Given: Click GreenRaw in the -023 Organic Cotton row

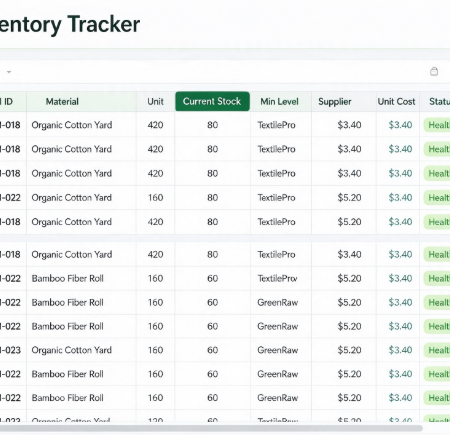Looking at the screenshot, I should 278,350.
